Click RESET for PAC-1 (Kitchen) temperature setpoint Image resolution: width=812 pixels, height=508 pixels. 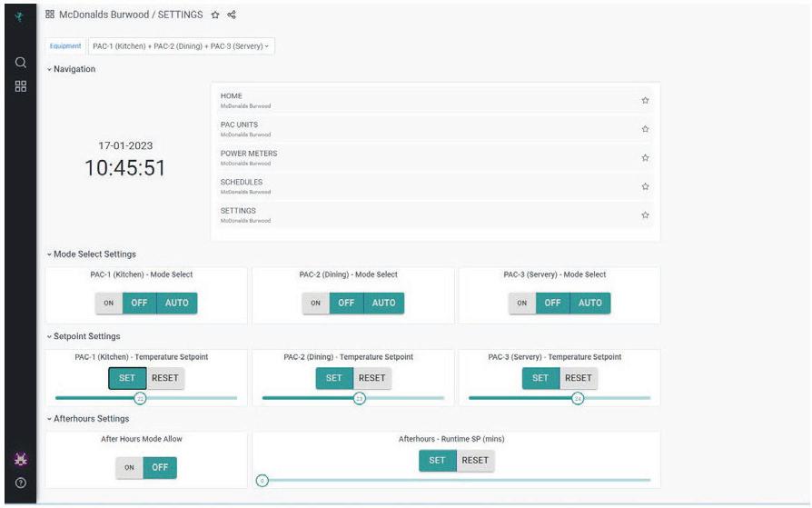[165, 378]
